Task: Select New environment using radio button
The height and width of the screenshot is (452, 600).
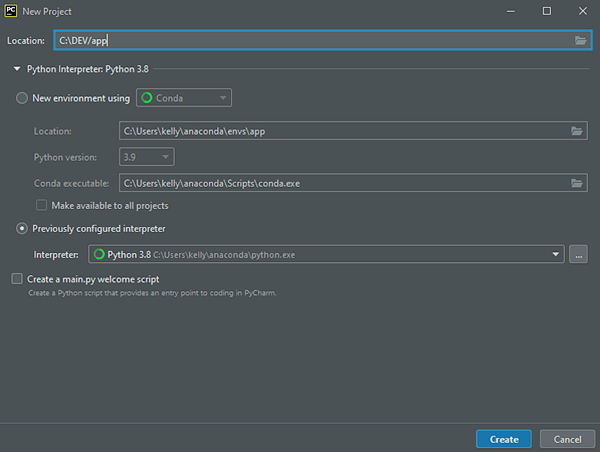Action: [x=22, y=98]
